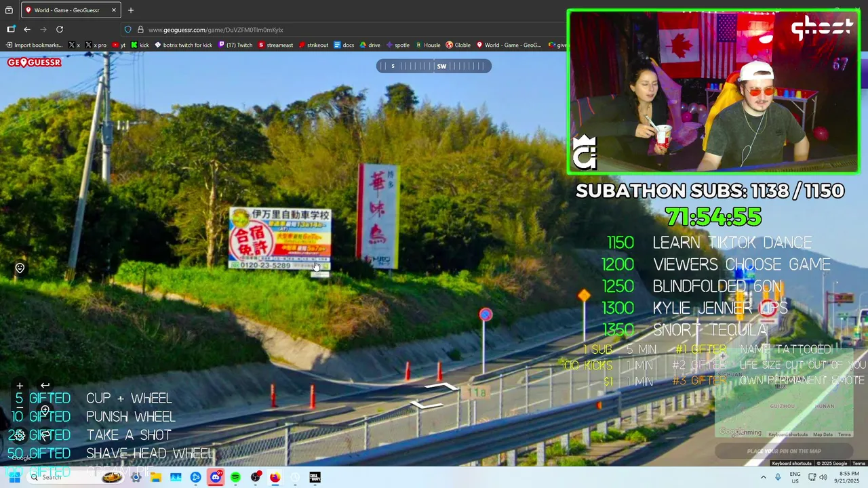Click the GeoGuessr logo
The image size is (868, 488).
35,62
